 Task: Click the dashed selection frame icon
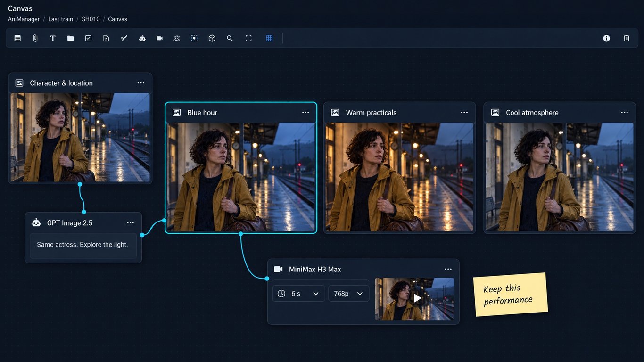coord(194,38)
